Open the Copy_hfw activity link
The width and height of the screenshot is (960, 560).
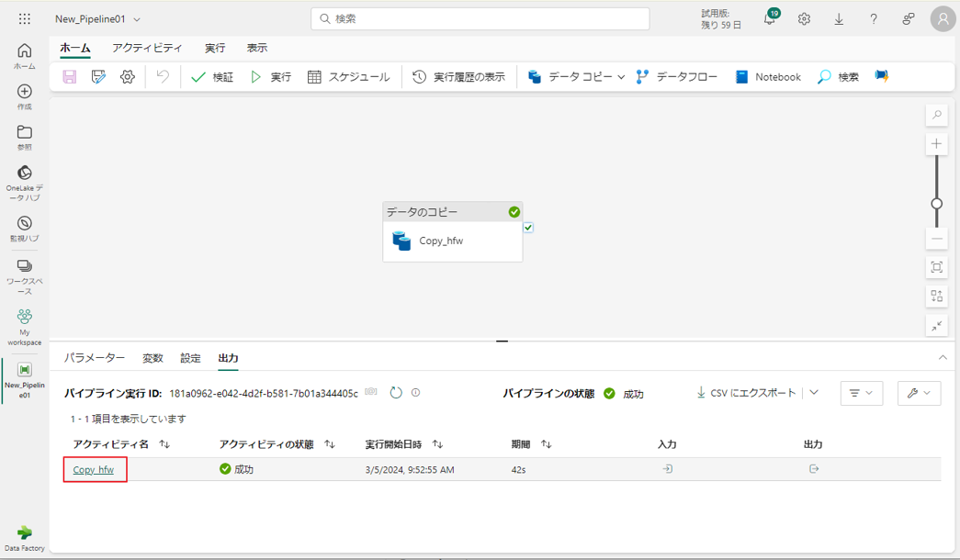(93, 469)
